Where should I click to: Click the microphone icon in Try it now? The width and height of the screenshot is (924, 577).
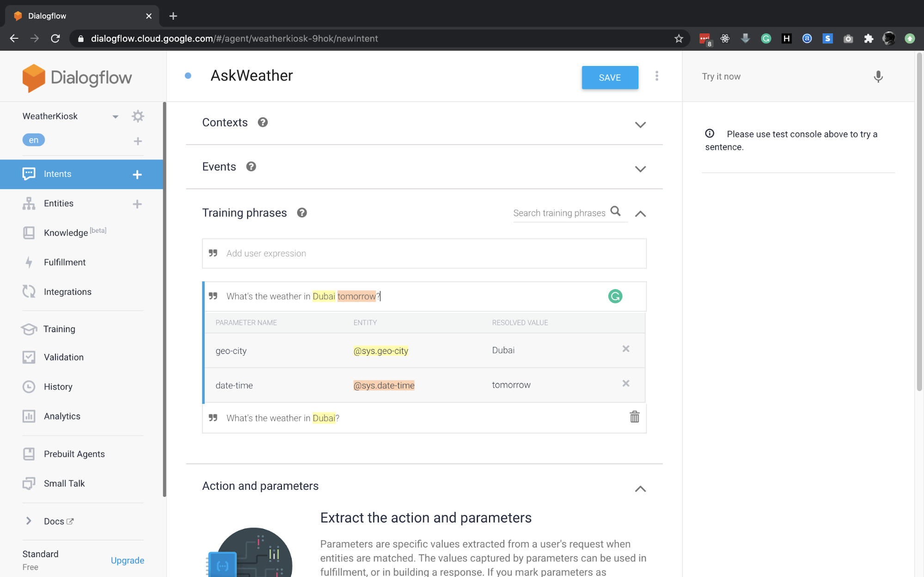[878, 76]
